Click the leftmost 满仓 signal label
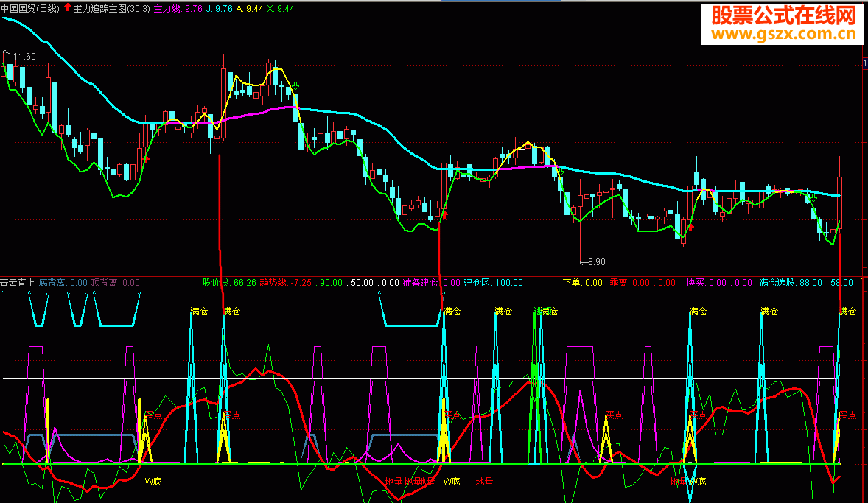868x503 pixels. (x=199, y=312)
